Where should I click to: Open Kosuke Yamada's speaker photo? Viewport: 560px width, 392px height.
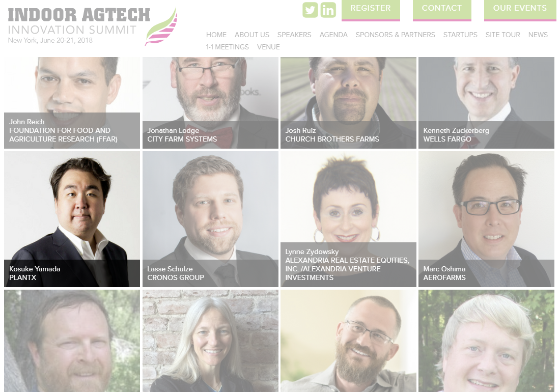72,219
